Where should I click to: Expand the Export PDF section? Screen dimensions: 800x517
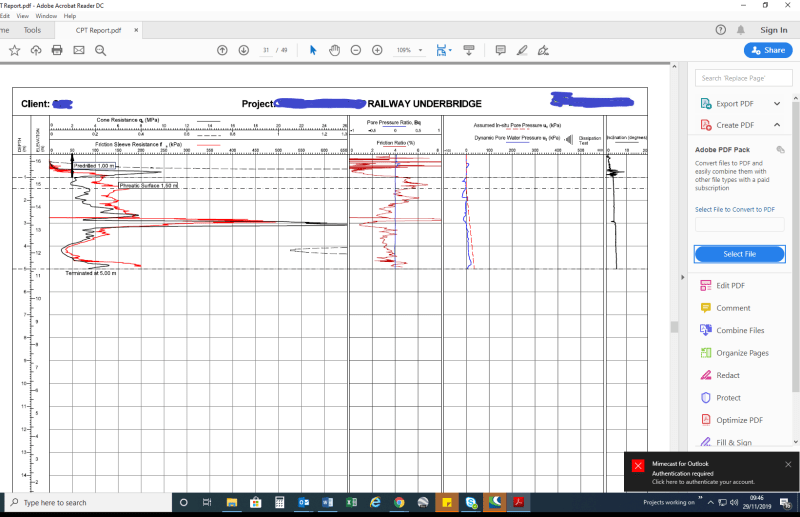(777, 104)
